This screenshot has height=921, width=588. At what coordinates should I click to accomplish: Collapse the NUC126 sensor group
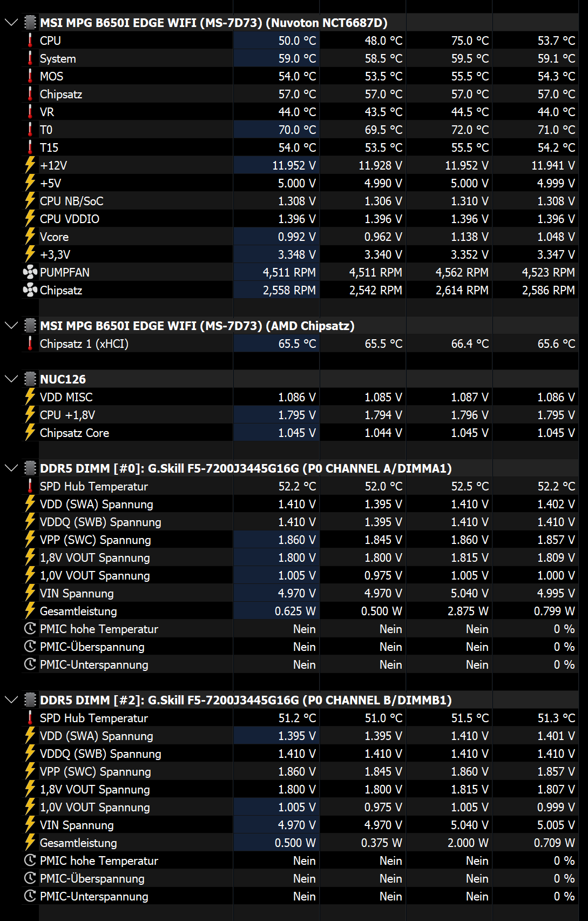coord(11,379)
